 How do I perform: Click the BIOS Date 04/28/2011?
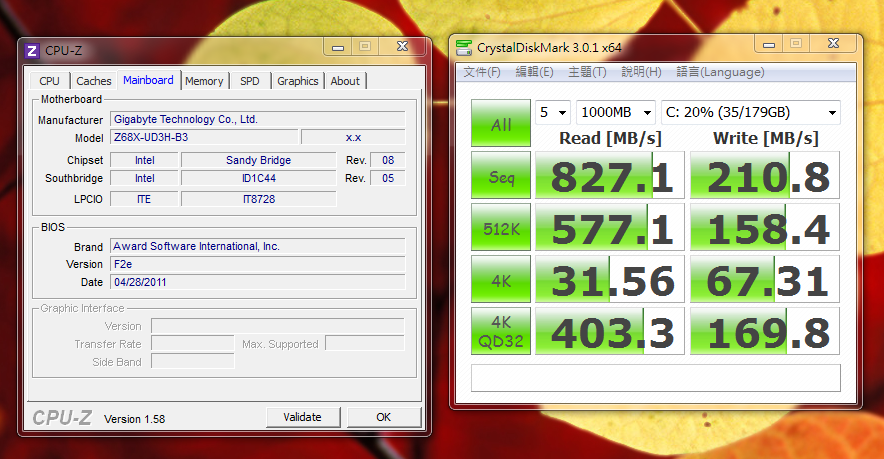[258, 283]
